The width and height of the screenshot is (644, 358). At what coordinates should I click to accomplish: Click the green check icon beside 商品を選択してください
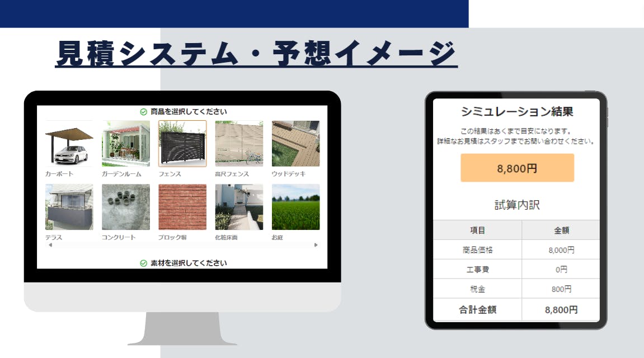(143, 112)
